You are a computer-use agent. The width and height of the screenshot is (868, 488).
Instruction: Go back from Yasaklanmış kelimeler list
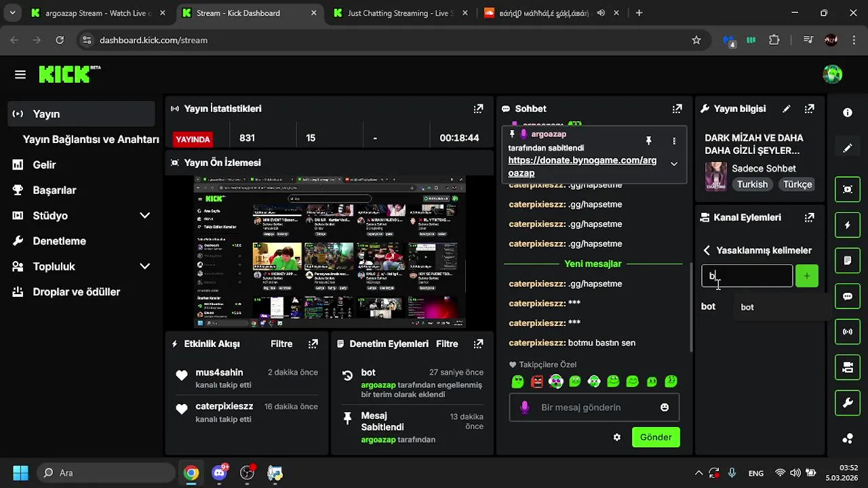click(x=707, y=251)
